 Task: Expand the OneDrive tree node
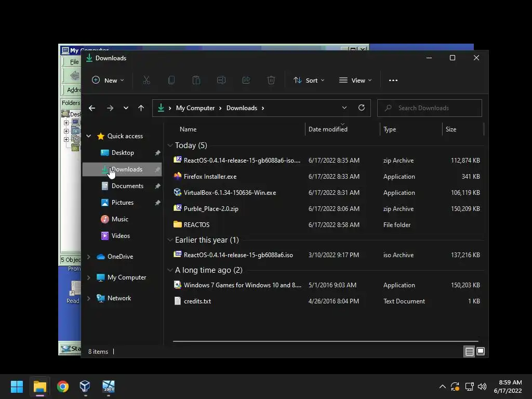click(x=88, y=257)
